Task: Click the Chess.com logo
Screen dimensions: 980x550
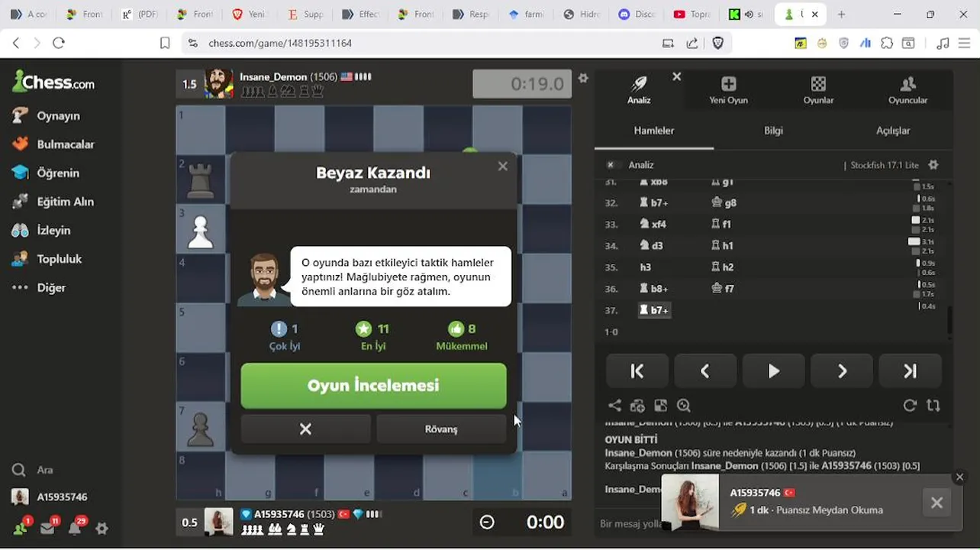Action: [x=53, y=81]
